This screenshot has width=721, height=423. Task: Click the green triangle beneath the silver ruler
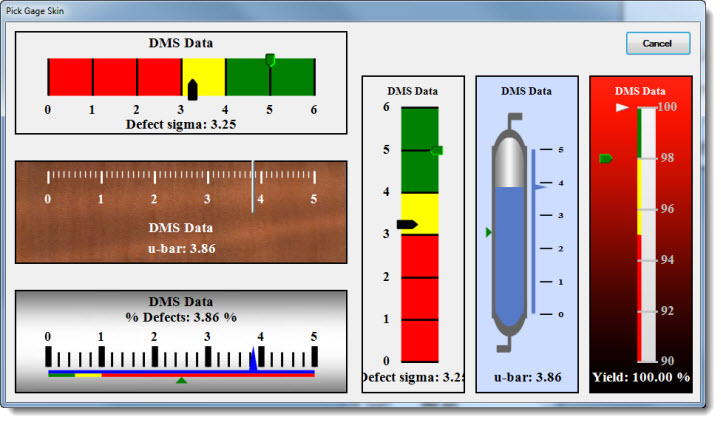(x=180, y=380)
